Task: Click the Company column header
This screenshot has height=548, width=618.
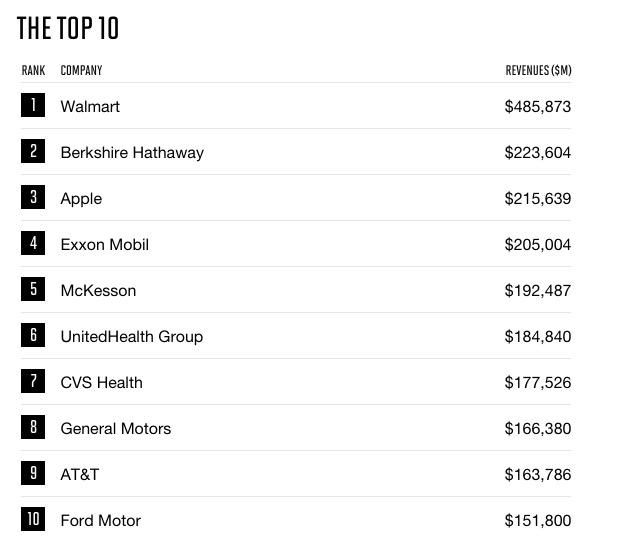Action: pyautogui.click(x=81, y=71)
